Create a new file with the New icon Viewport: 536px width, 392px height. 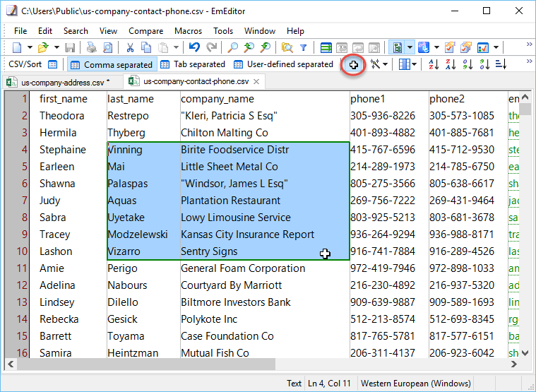pos(17,47)
